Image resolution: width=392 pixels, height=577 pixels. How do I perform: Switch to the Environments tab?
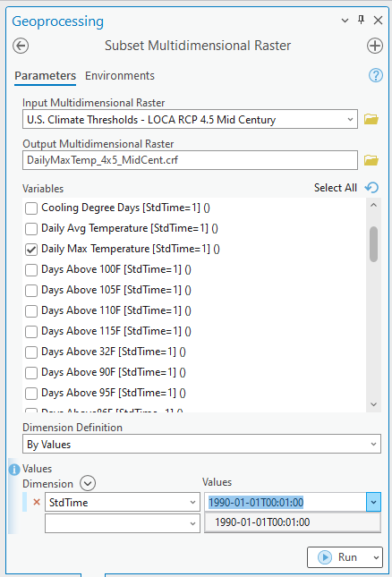click(x=120, y=76)
